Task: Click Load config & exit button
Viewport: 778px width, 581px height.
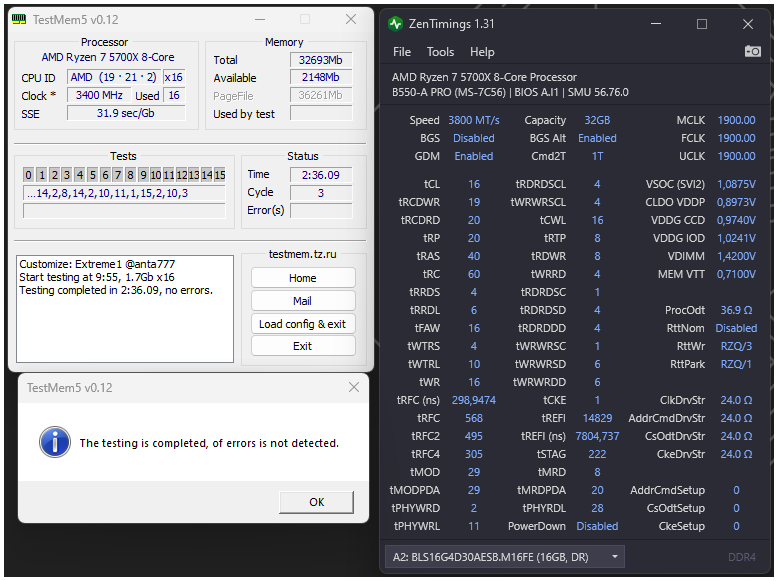Action: coord(302,324)
